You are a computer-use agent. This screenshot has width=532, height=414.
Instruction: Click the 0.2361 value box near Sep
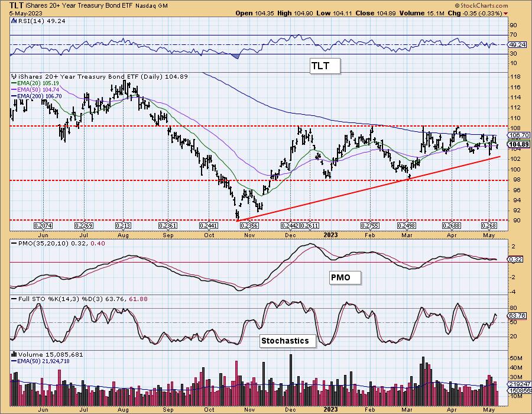168,226
